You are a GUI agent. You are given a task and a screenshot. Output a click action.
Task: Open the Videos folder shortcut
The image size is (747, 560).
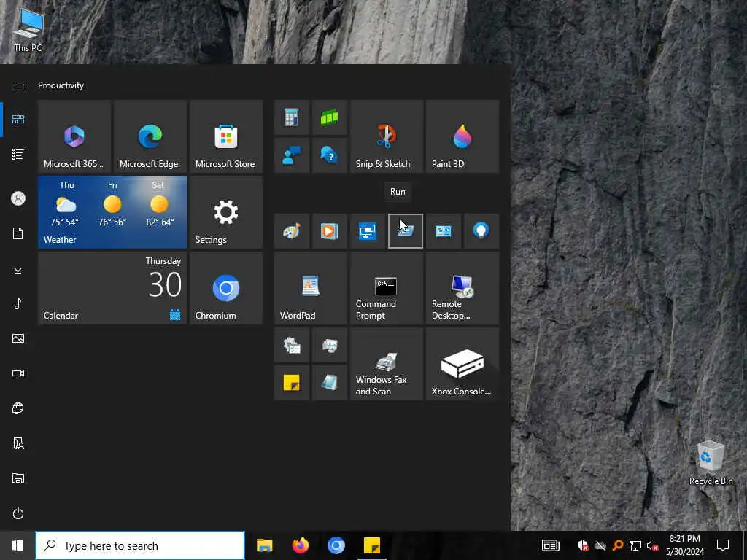[x=18, y=373]
